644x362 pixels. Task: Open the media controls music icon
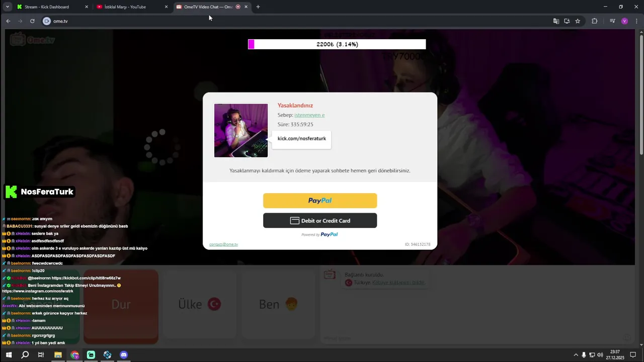point(612,21)
